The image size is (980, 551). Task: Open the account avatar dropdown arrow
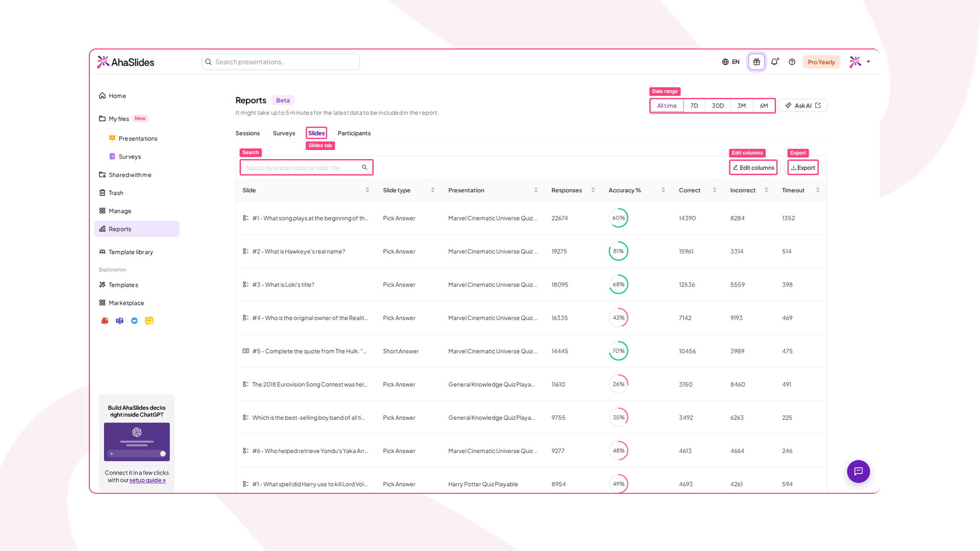coord(868,62)
